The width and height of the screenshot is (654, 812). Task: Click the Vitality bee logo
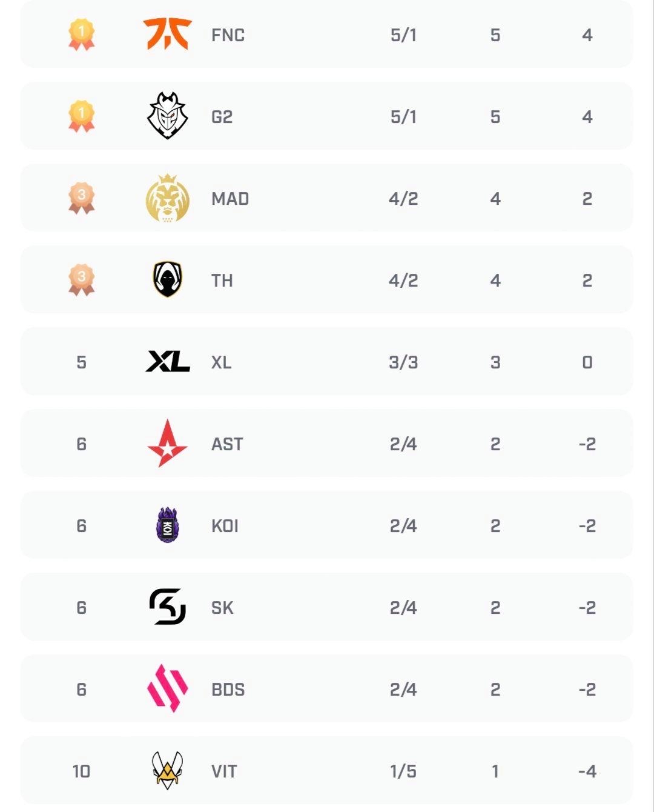167,770
